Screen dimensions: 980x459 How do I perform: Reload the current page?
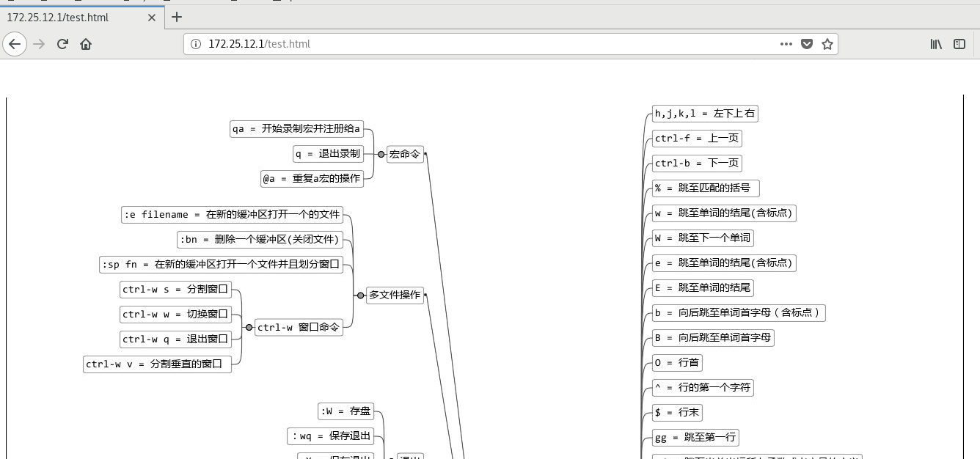click(63, 44)
